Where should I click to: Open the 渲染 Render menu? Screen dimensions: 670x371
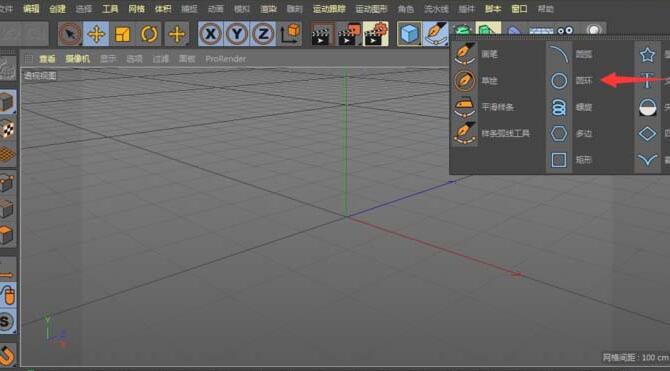point(268,9)
